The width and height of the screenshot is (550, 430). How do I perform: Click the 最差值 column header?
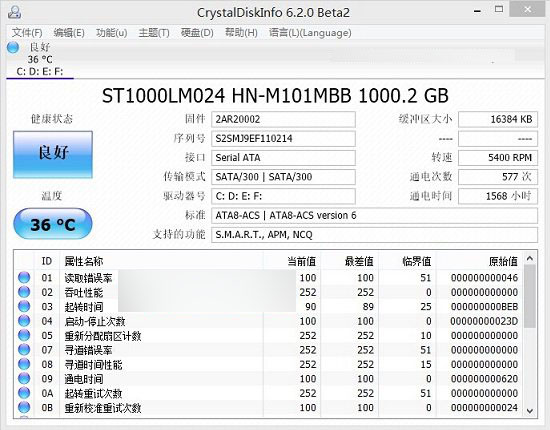(349, 261)
